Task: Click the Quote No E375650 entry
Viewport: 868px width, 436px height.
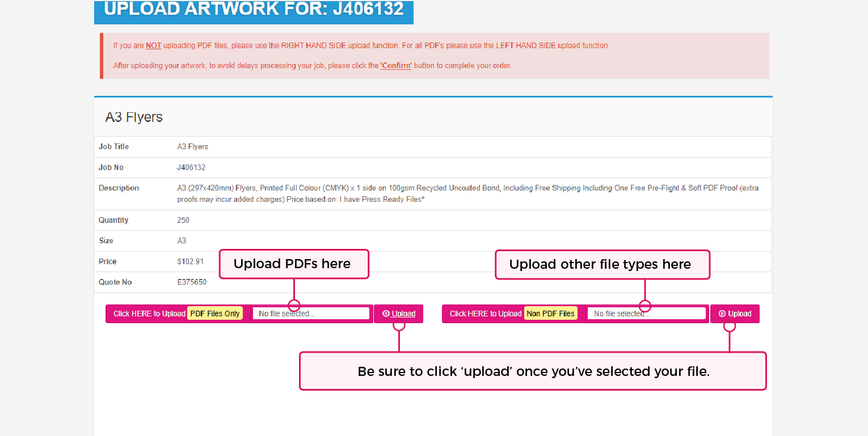Action: [192, 282]
